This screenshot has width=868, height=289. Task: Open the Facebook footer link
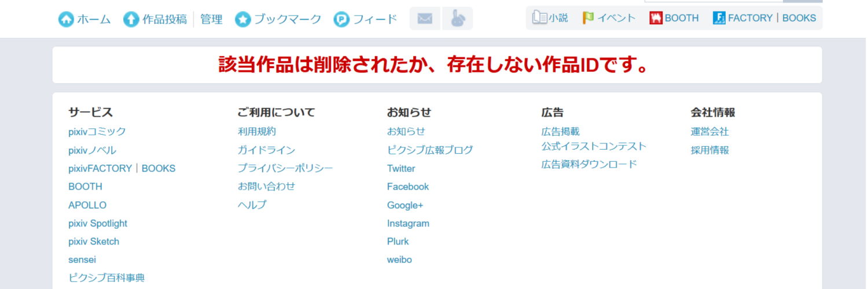pos(408,187)
